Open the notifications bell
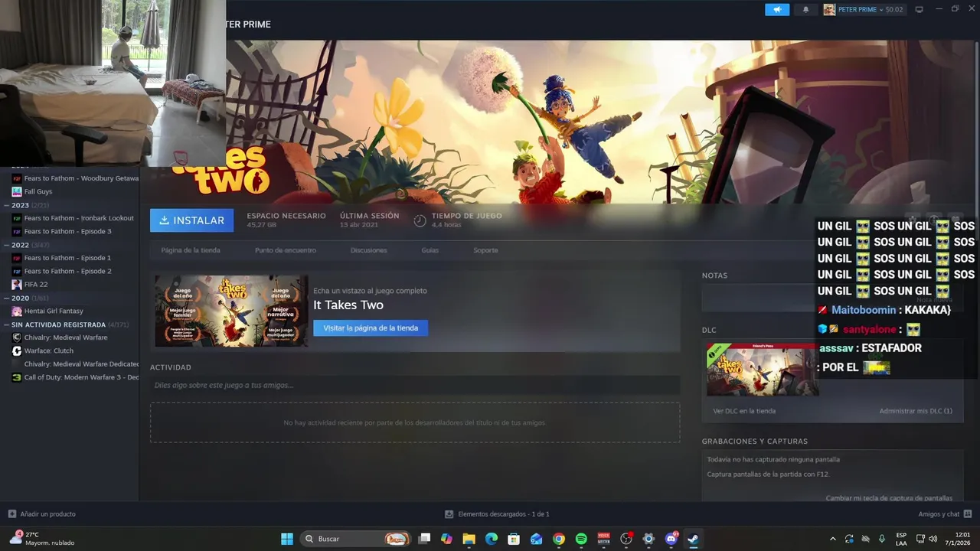980x551 pixels. pos(805,10)
